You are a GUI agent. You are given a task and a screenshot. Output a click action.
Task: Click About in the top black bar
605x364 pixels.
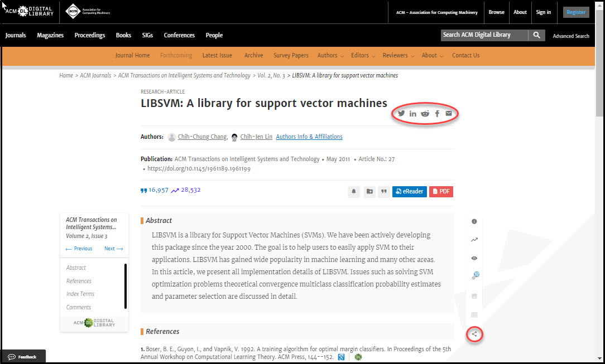[x=520, y=12]
